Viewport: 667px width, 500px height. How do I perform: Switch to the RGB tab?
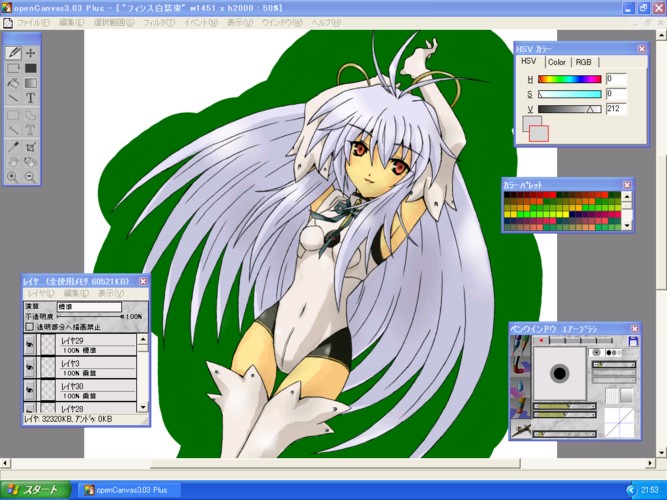[584, 62]
